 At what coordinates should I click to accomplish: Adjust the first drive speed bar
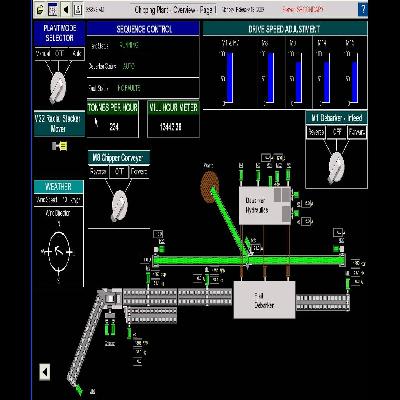(x=230, y=78)
